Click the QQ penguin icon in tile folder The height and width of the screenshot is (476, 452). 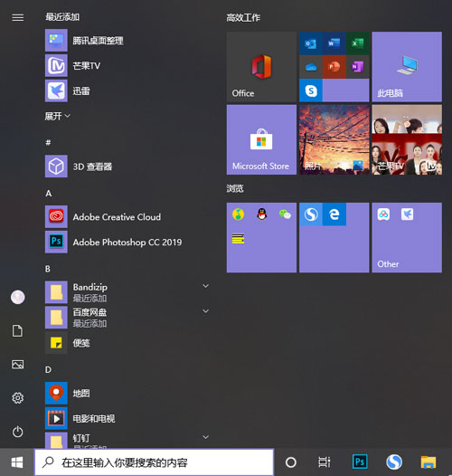(262, 214)
